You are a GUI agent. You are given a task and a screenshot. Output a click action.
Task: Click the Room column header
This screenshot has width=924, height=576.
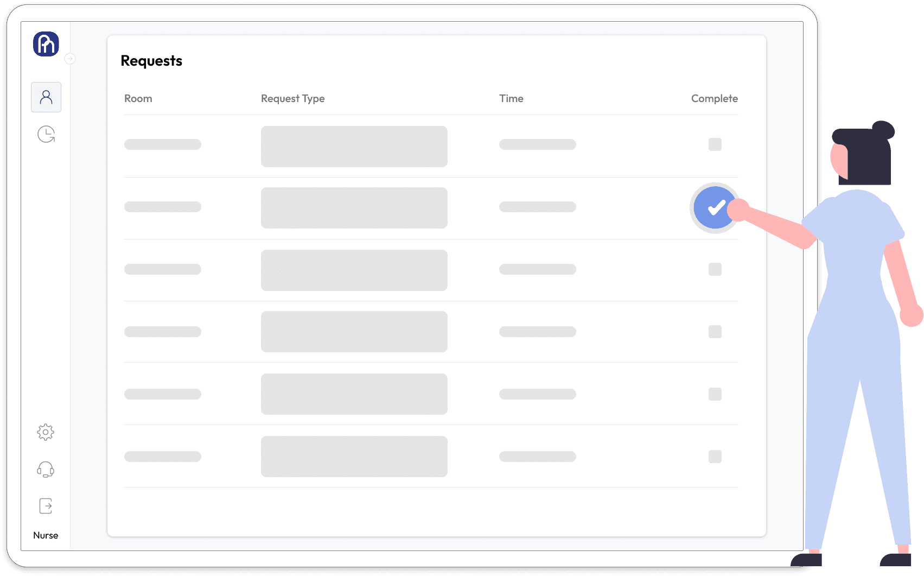tap(138, 98)
